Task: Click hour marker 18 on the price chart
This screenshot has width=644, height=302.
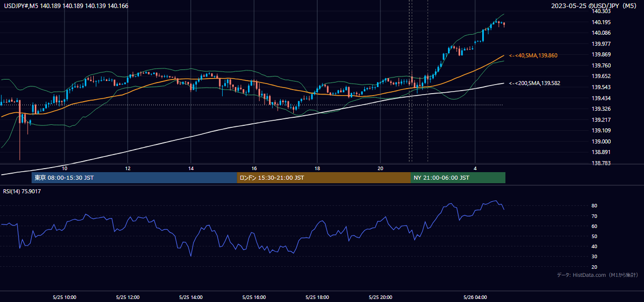Action: [x=317, y=168]
